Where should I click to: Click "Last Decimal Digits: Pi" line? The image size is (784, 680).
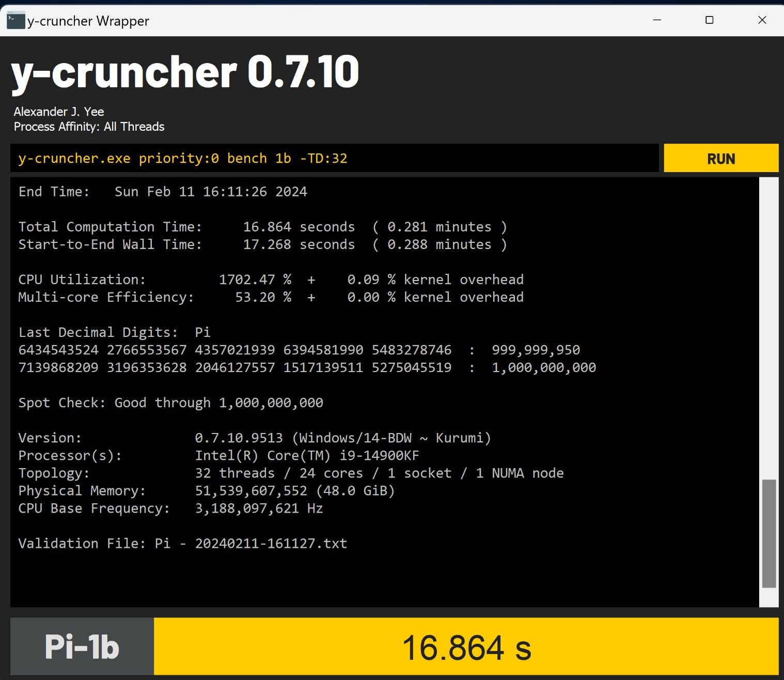pyautogui.click(x=115, y=332)
